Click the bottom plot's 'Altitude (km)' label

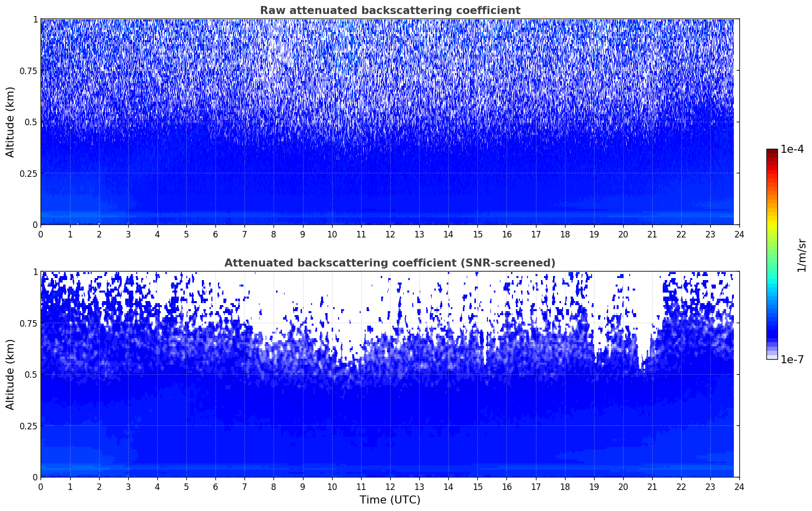point(11,374)
